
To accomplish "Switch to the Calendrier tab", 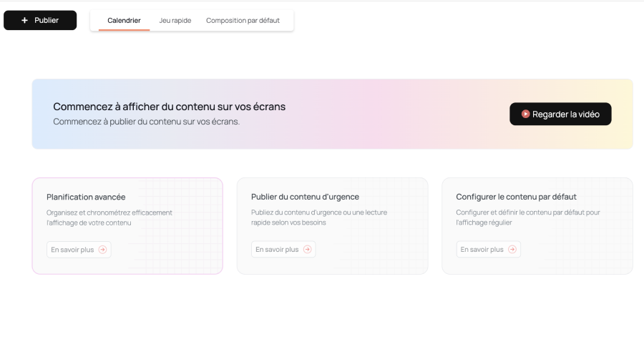I will pos(124,20).
